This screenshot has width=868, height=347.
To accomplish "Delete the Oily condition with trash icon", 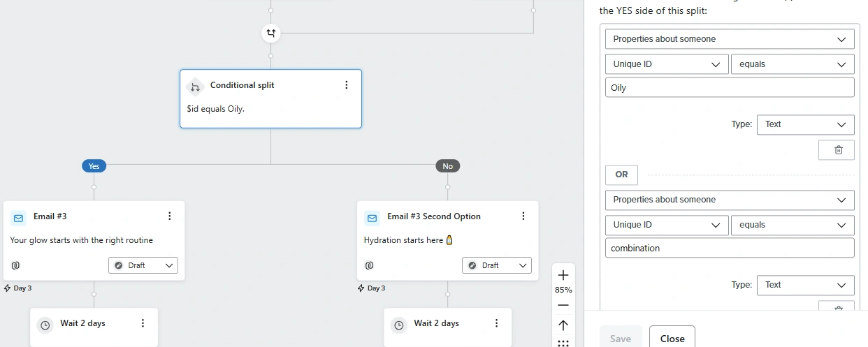I will [839, 149].
